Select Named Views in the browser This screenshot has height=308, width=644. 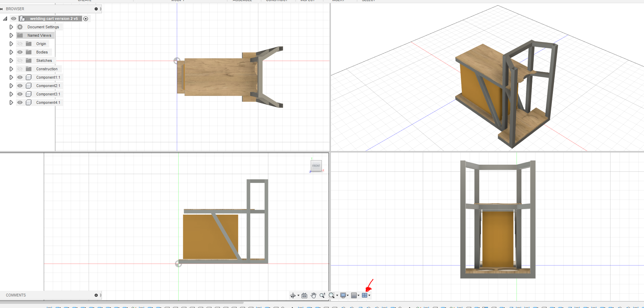[x=39, y=35]
